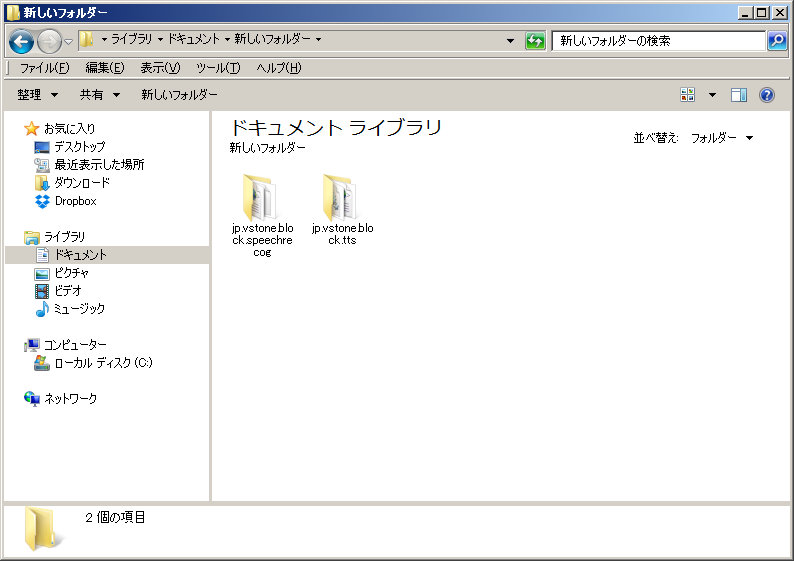Viewport: 794px width, 561px height.
Task: Click the Back navigation arrow button
Action: point(22,41)
